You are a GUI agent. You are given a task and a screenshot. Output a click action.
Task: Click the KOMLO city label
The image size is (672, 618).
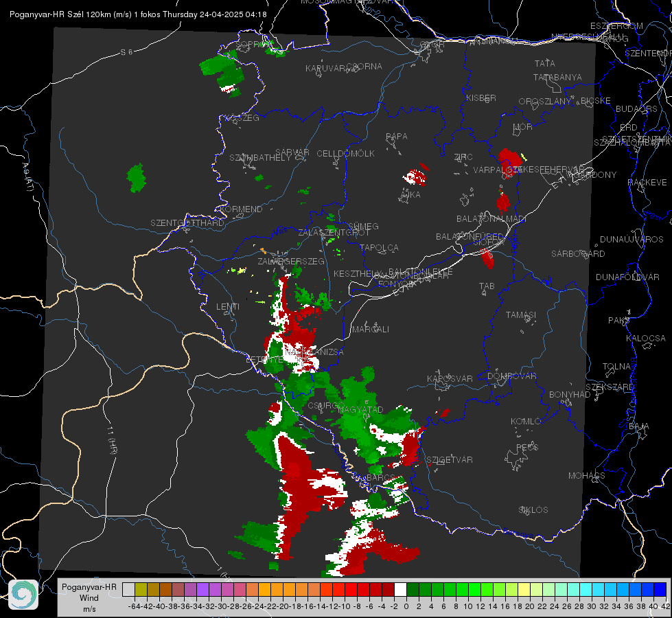click(526, 422)
